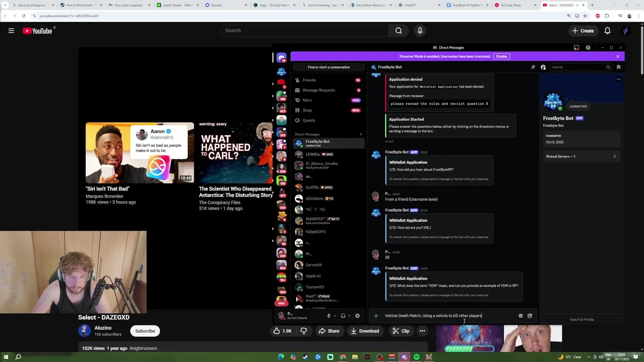This screenshot has width=644, height=362.
Task: Open the Sarveshh conversation
Action: click(x=329, y=265)
